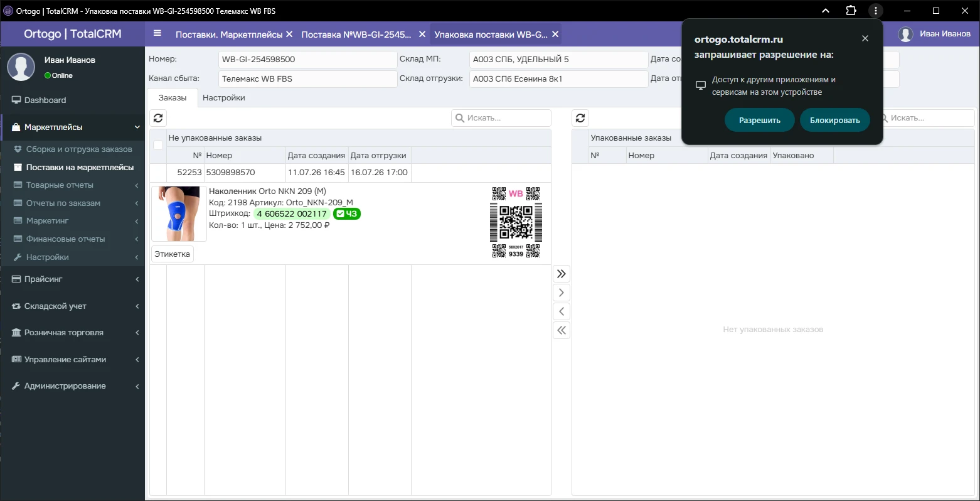Click the Номер field WB-GI-254598500

[x=307, y=60]
